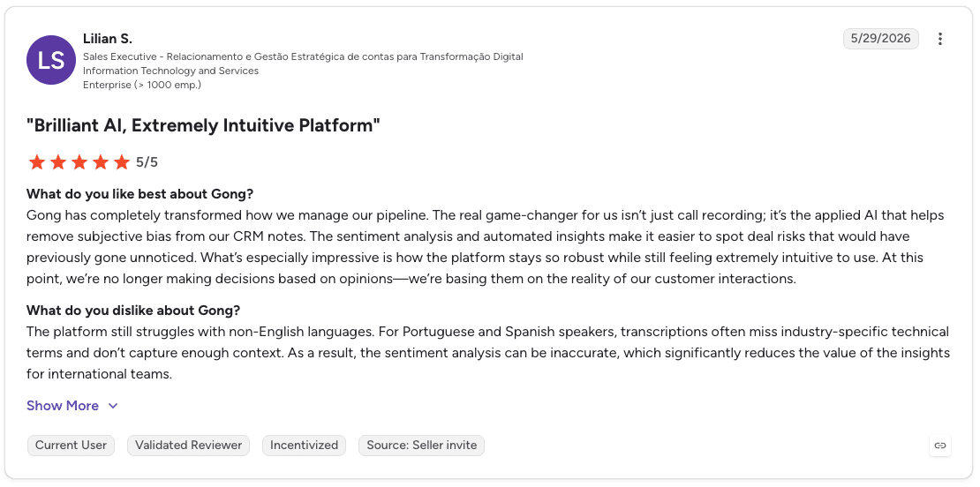
Task: Click the chevron beside Show More
Action: tap(113, 406)
